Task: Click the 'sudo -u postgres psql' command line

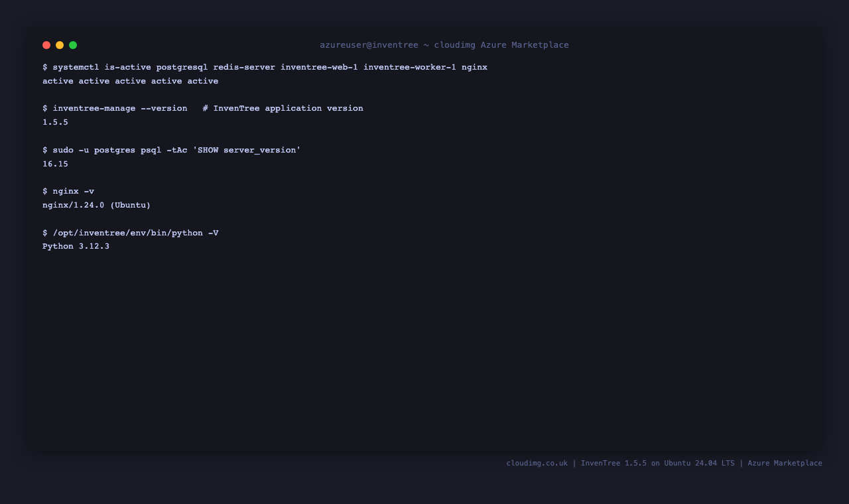Action: (172, 151)
